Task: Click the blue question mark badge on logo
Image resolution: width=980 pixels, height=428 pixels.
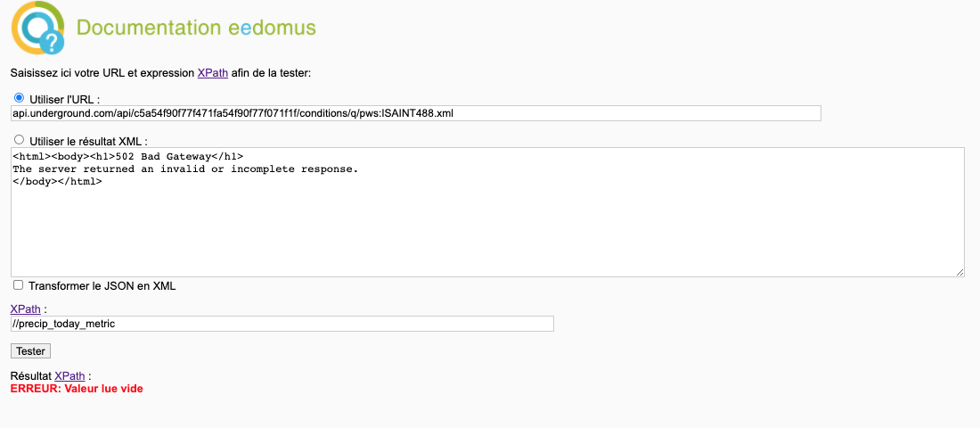Action: (x=52, y=41)
